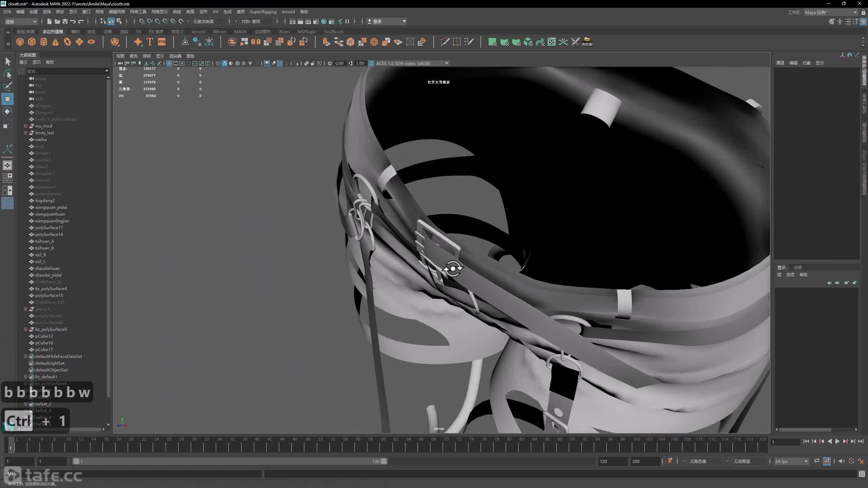Select the Paint selection tool

click(x=7, y=86)
